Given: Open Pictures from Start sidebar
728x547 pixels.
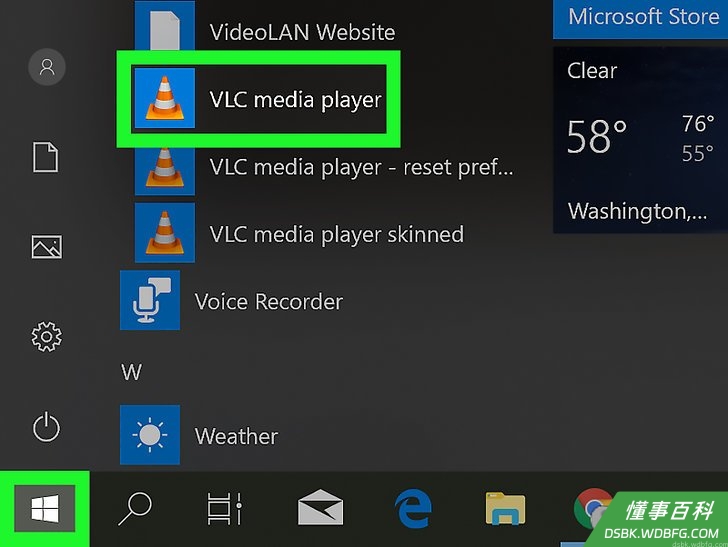Looking at the screenshot, I should (46, 247).
